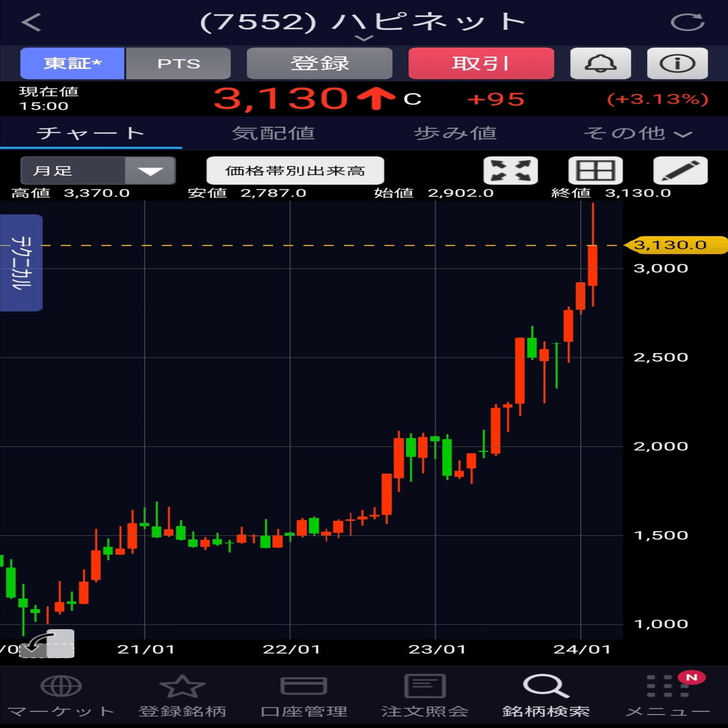
Task: Open the stock information icon
Action: coord(677,63)
